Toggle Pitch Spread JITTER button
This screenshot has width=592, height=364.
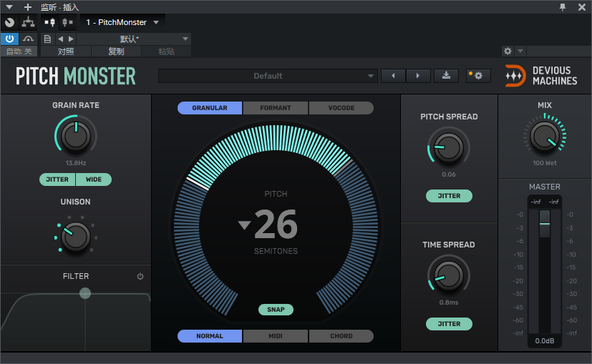pyautogui.click(x=449, y=196)
